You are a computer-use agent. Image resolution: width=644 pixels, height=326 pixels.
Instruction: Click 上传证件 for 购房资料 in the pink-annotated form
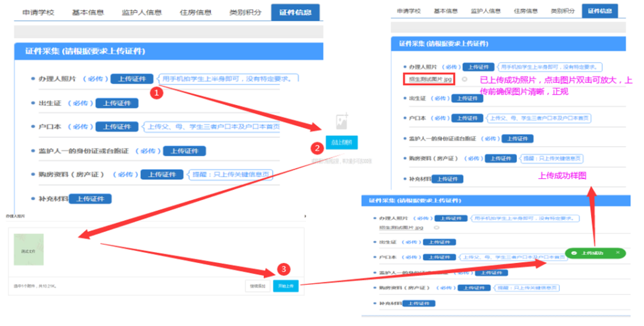(x=501, y=159)
